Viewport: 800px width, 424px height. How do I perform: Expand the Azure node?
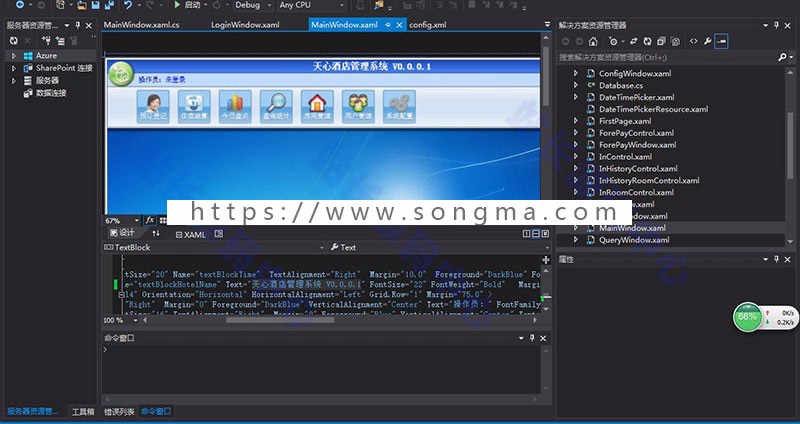tap(14, 56)
